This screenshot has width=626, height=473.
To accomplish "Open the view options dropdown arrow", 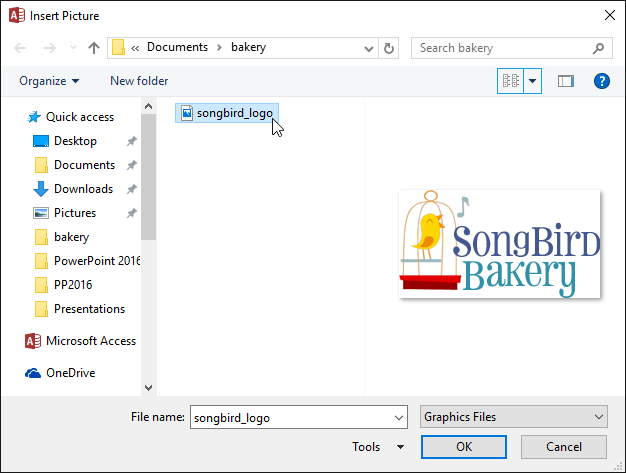I will (532, 81).
